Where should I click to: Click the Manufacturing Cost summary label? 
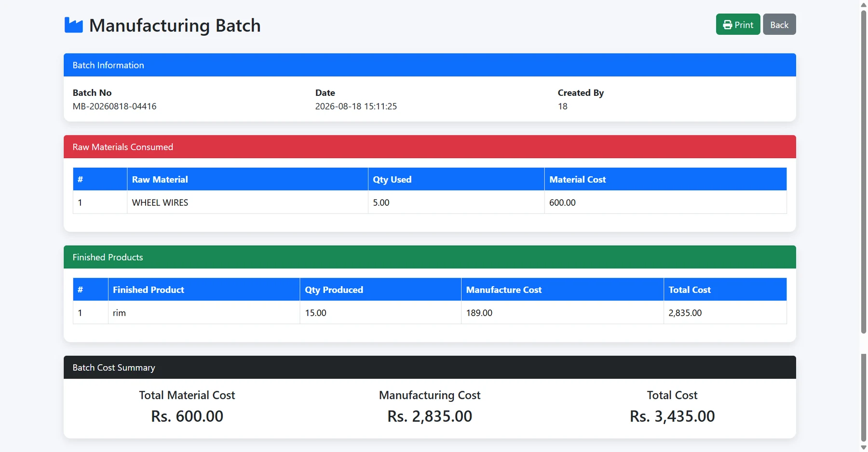(430, 395)
